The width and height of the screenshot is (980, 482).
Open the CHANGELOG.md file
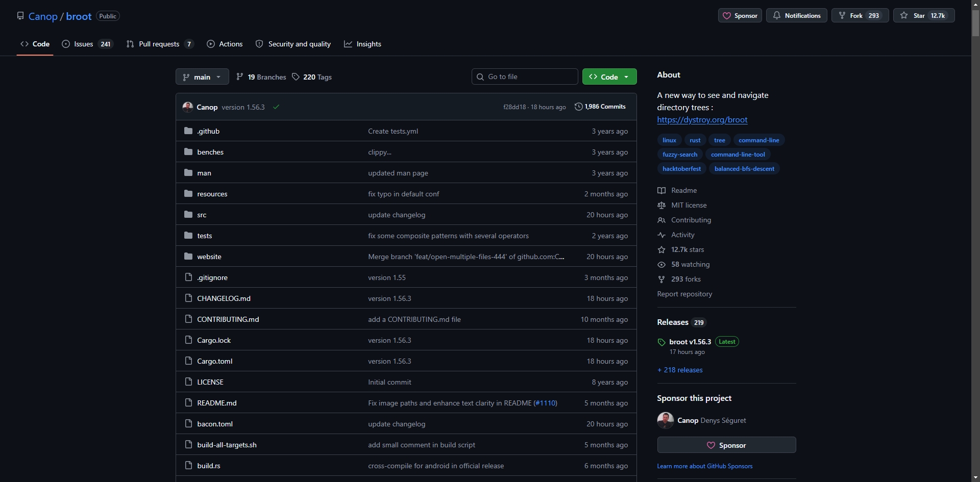click(224, 298)
